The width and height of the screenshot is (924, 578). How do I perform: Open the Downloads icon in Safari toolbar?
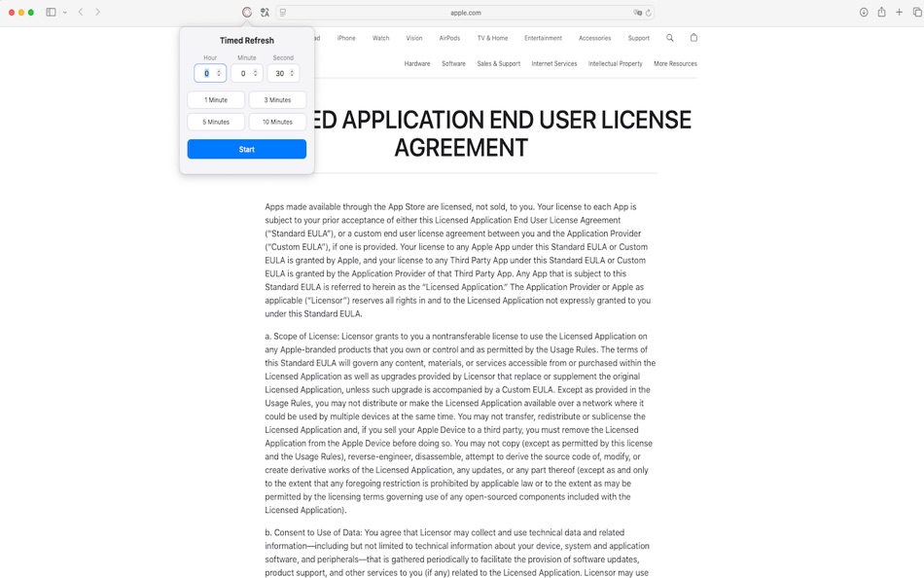[x=864, y=12]
